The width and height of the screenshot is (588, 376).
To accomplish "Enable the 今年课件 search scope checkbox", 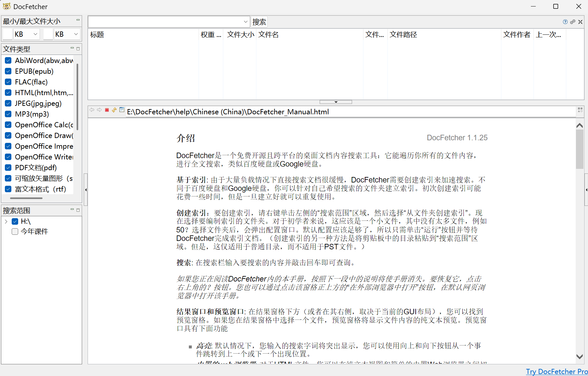I will 15,232.
